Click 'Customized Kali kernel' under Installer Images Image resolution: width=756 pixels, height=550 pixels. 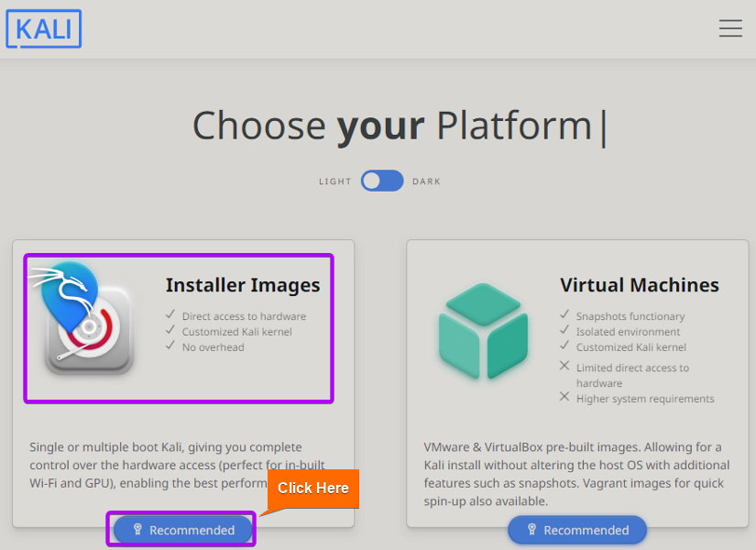click(x=236, y=332)
